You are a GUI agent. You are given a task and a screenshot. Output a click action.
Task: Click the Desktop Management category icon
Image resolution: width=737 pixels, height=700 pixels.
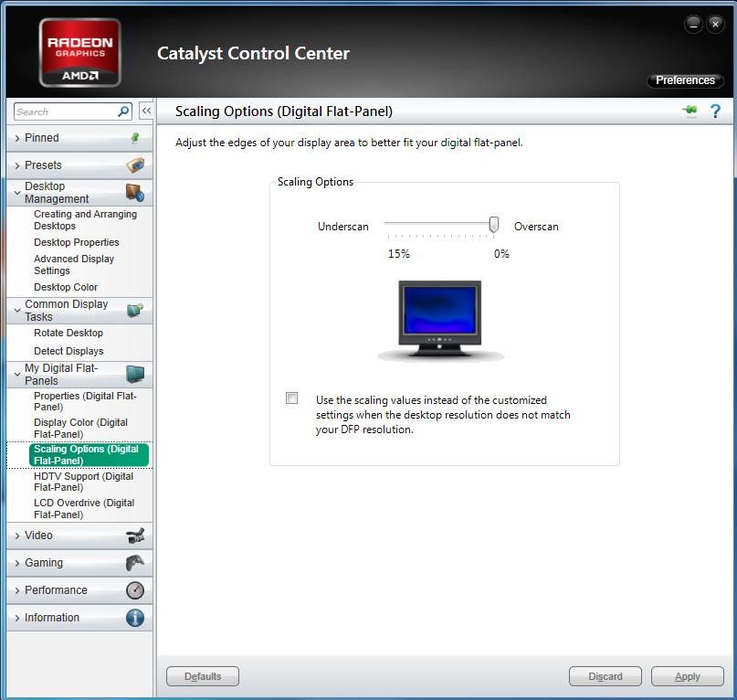pos(135,193)
